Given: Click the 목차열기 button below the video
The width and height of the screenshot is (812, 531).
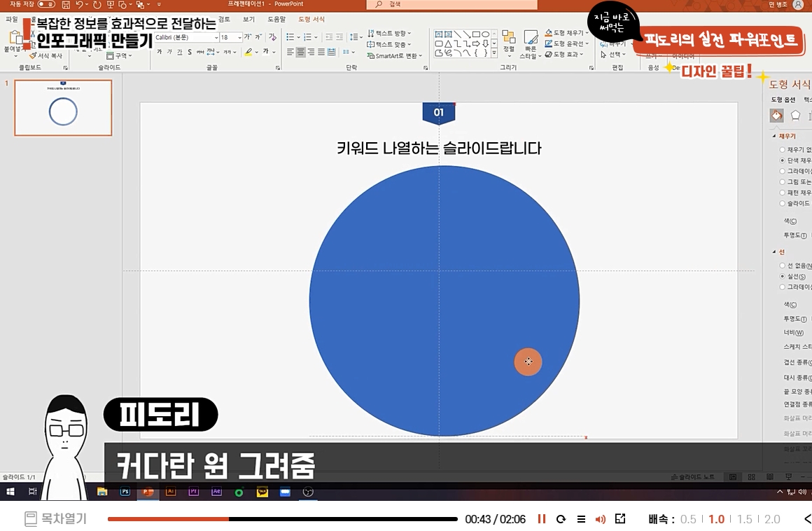Looking at the screenshot, I should [x=55, y=518].
